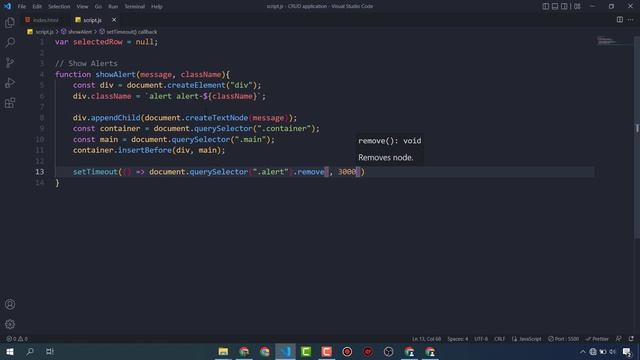This screenshot has height=360, width=640.
Task: Open the green Camtasia taskbar app
Action: (x=306, y=351)
